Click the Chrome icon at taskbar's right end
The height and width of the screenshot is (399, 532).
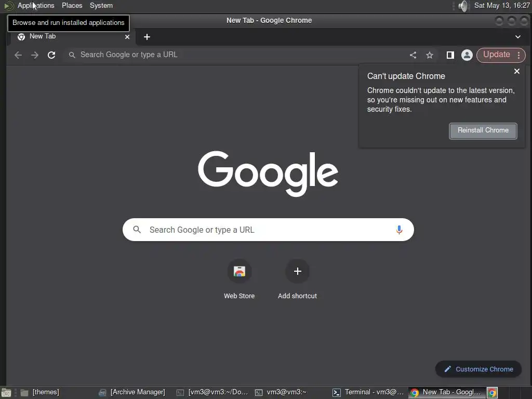click(492, 393)
